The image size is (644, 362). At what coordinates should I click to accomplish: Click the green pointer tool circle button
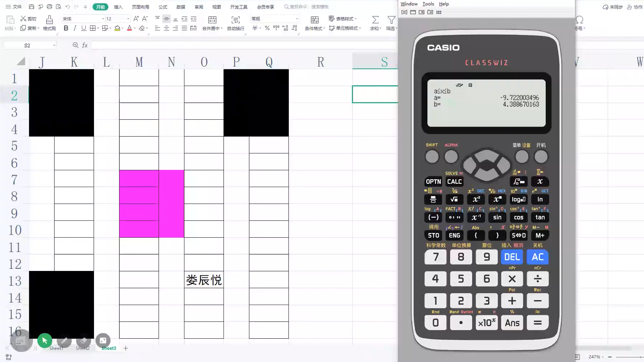pos(44,340)
